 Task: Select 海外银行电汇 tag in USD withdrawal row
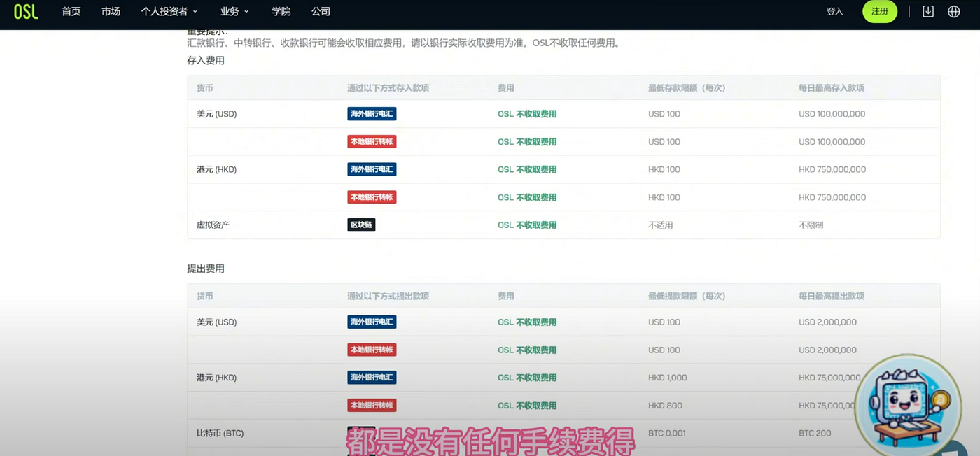pyautogui.click(x=372, y=322)
